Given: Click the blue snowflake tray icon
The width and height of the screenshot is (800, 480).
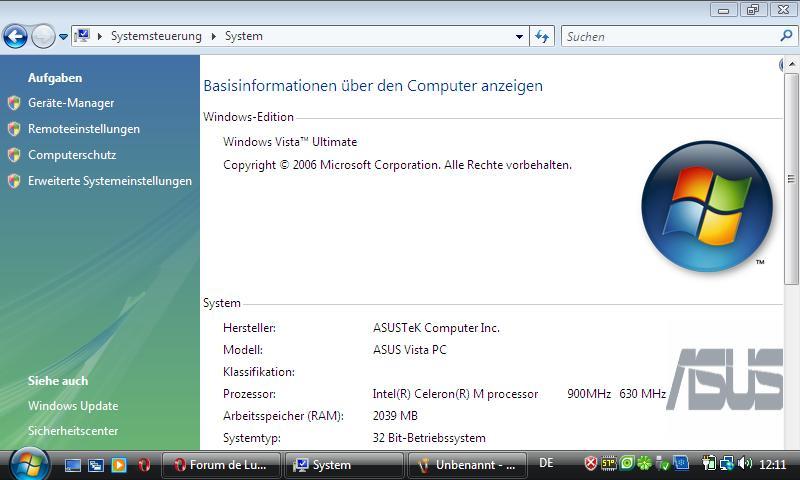Looking at the screenshot, I should (681, 463).
